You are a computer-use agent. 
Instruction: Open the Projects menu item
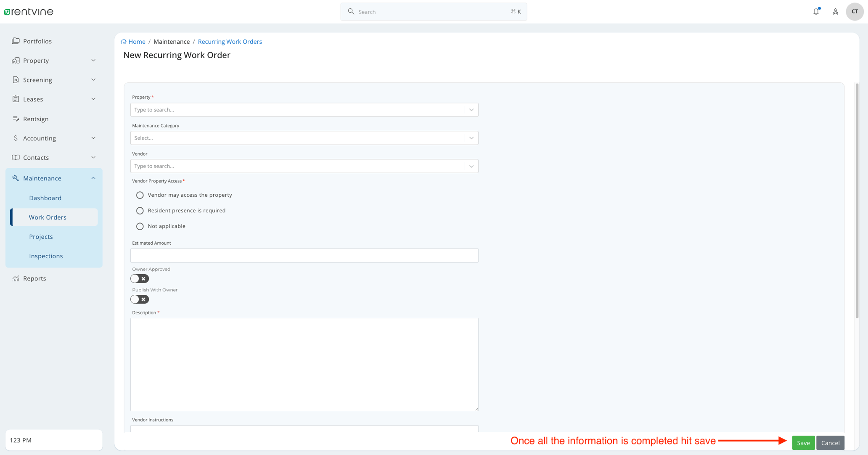click(x=41, y=236)
